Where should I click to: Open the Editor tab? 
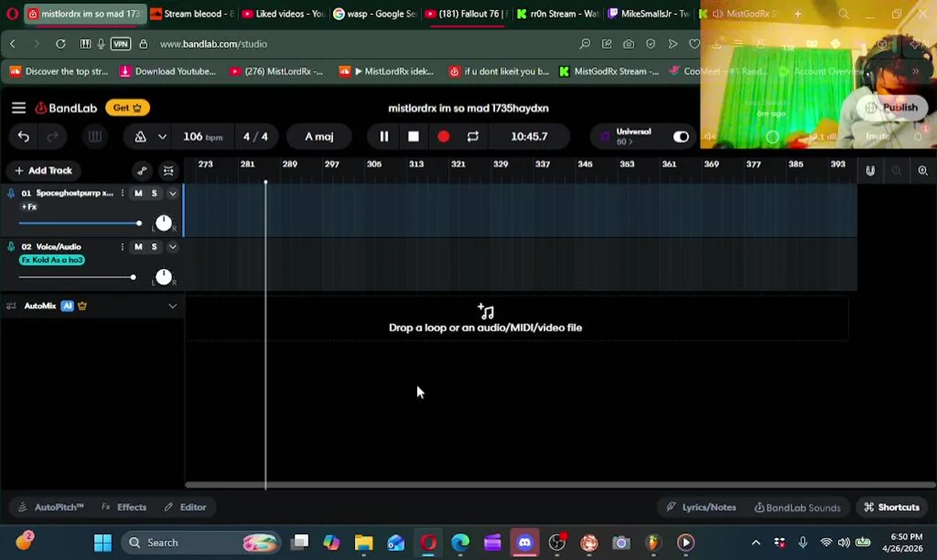(185, 507)
